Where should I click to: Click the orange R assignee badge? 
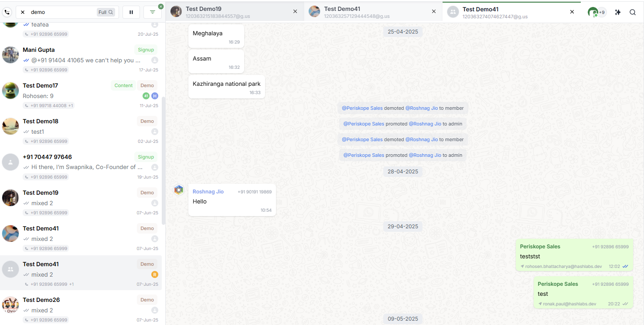click(x=154, y=274)
